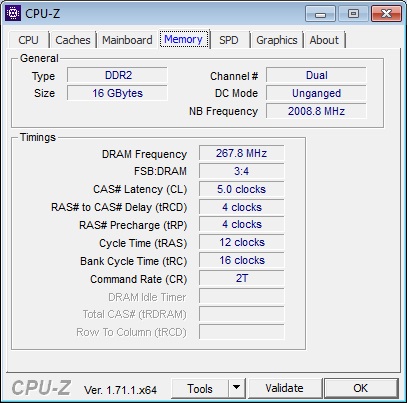
Task: Click the 5.0 clocks CAS Latency value
Action: coord(242,189)
